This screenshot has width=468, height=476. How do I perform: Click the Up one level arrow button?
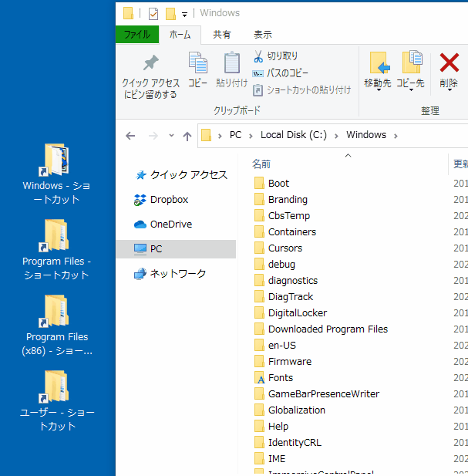pyautogui.click(x=187, y=135)
